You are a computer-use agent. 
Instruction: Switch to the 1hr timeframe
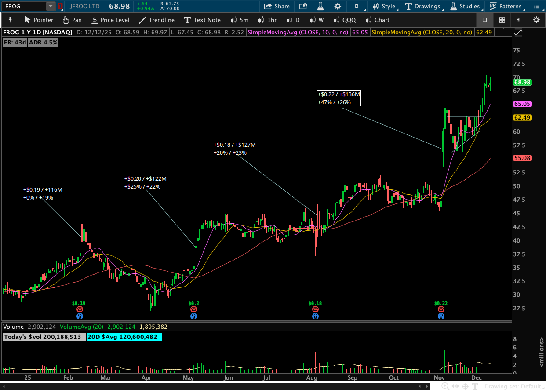click(x=267, y=20)
